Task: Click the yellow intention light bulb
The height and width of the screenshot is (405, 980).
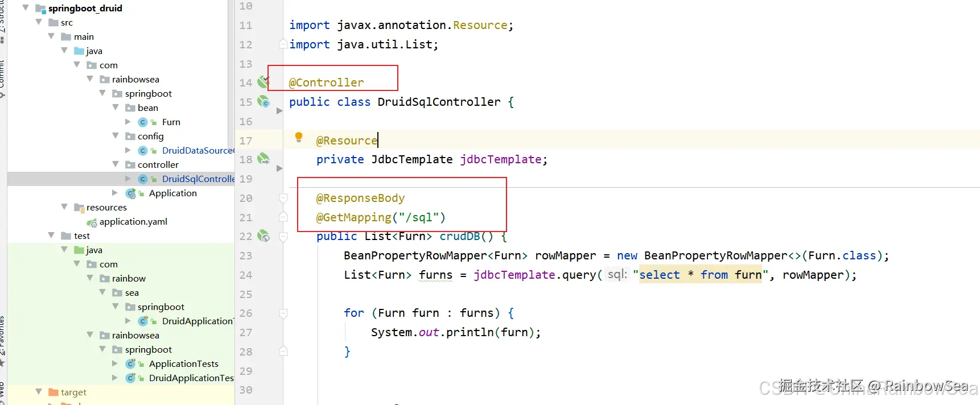Action: tap(299, 137)
